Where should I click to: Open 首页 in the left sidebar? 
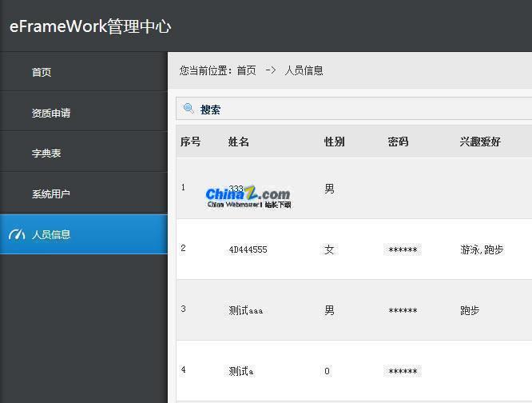coord(42,72)
